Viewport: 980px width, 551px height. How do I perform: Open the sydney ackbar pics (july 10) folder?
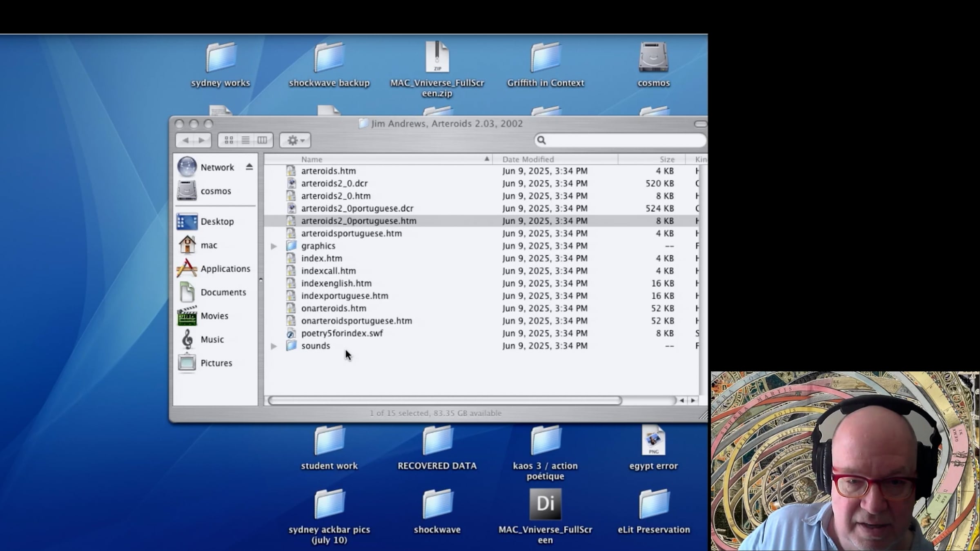coord(329,504)
